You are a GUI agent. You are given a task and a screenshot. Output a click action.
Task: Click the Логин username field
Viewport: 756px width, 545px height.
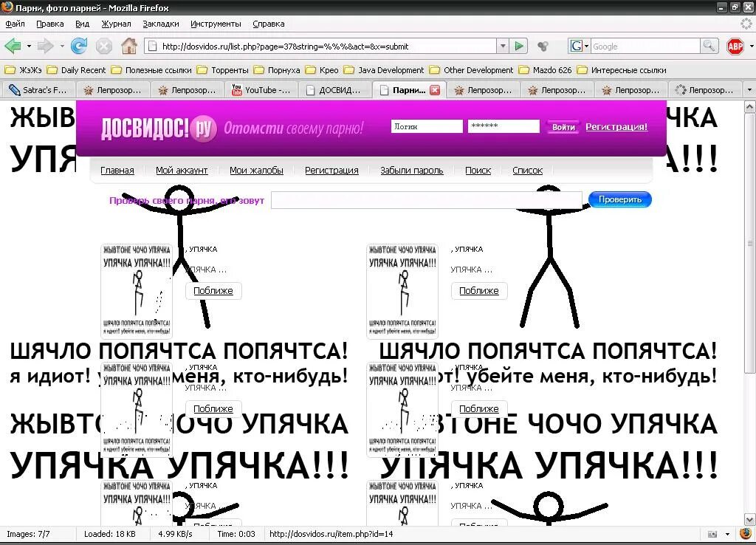(427, 126)
